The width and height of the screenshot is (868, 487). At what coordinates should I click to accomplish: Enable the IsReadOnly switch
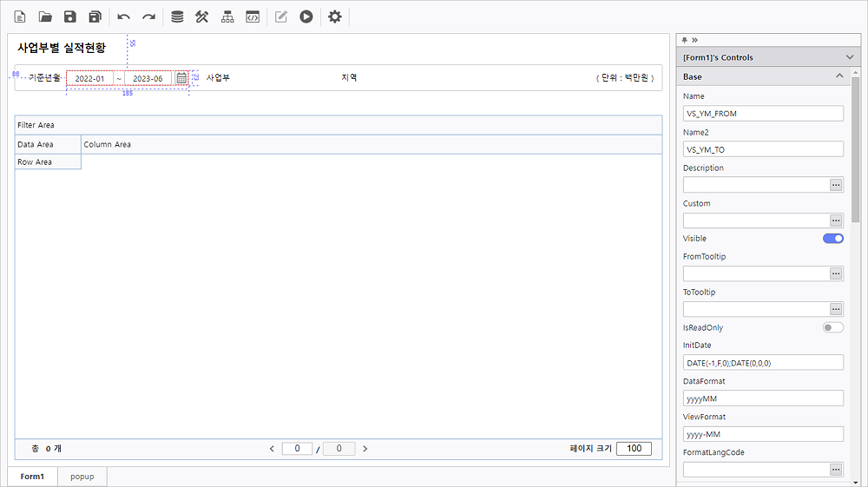click(832, 327)
